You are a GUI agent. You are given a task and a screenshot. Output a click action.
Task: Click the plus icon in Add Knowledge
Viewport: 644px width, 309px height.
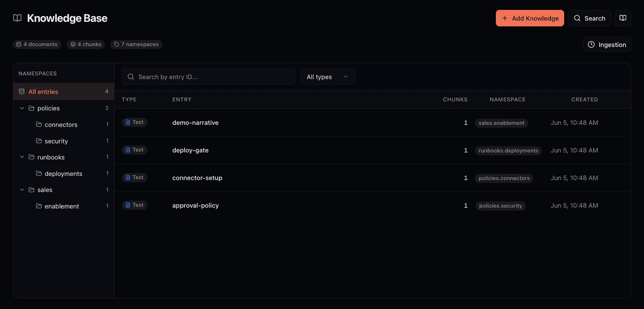pyautogui.click(x=505, y=18)
